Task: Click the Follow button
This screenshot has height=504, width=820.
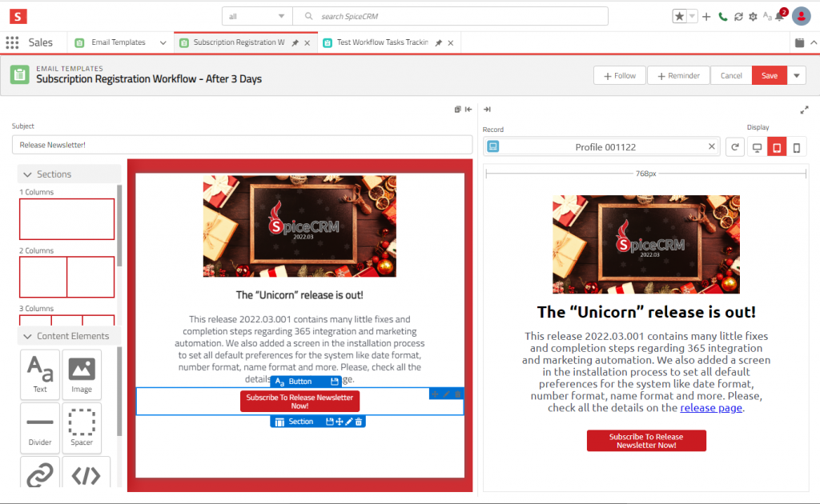Action: pyautogui.click(x=620, y=76)
